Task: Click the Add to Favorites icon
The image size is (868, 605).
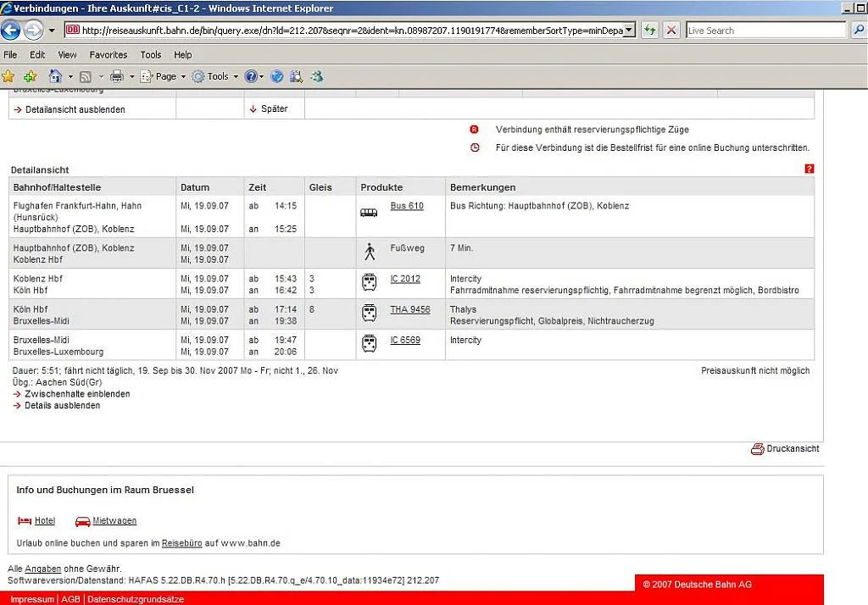Action: click(30, 76)
